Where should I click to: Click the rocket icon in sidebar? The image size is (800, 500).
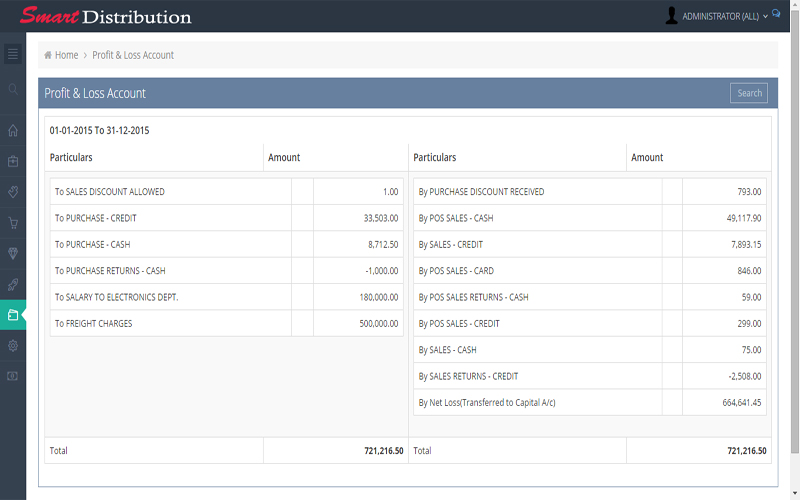(x=13, y=285)
